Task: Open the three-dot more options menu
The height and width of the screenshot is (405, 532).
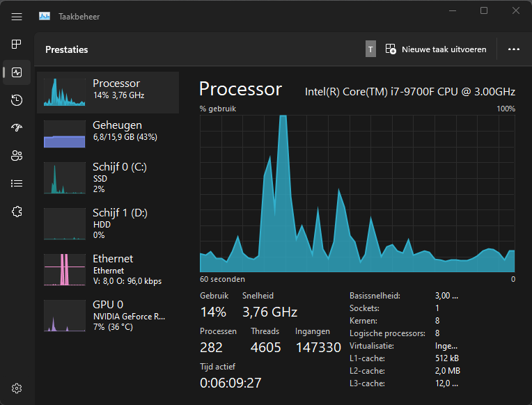Action: click(514, 49)
